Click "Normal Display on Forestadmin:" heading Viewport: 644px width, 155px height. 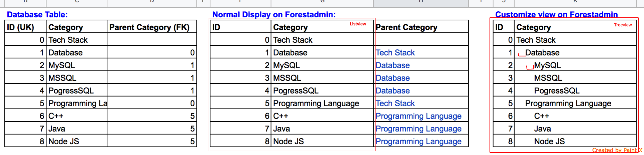[x=274, y=15]
